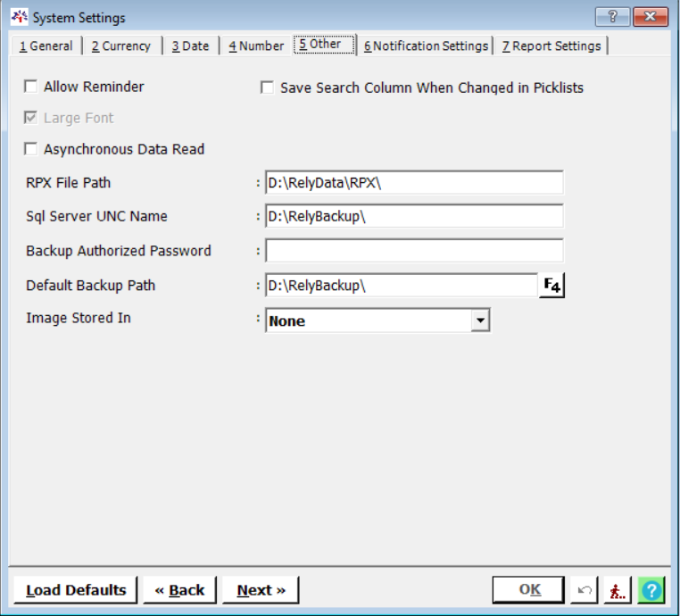Click the System Settings title bar app icon
Image resolution: width=680 pixels, height=616 pixels.
(x=20, y=18)
